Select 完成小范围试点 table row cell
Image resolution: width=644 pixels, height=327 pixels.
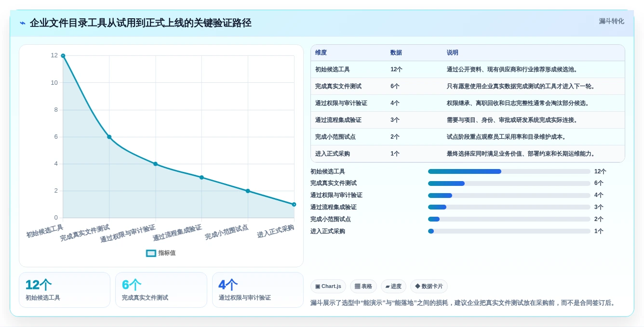[335, 137]
